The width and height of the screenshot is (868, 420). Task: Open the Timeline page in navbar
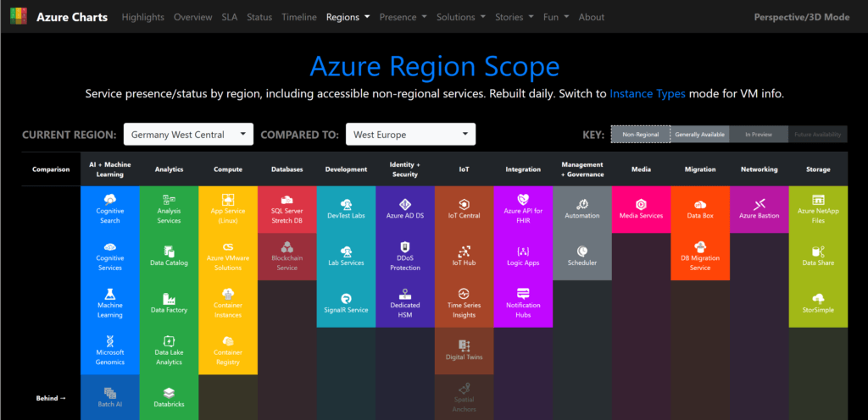pyautogui.click(x=298, y=17)
